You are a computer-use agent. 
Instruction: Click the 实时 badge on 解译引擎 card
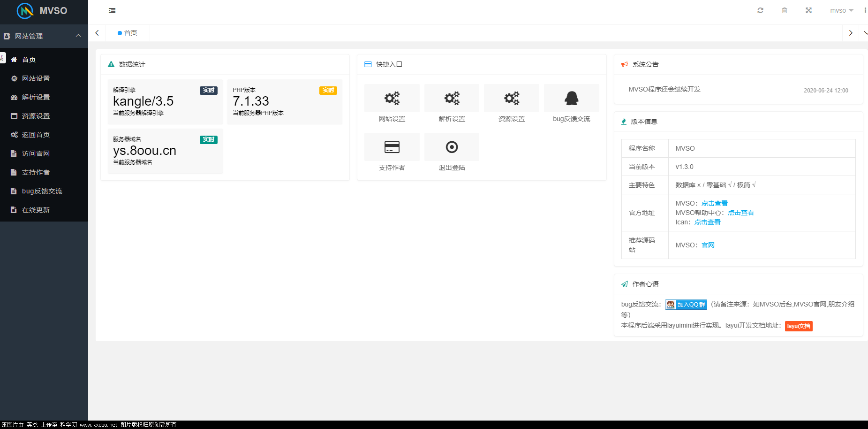(x=209, y=90)
